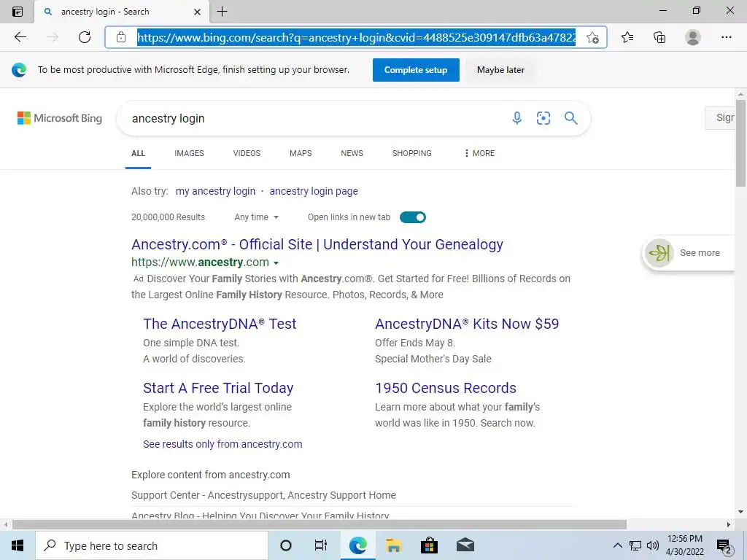The height and width of the screenshot is (560, 747).
Task: Click the partially visible Sign in button
Action: click(x=720, y=117)
